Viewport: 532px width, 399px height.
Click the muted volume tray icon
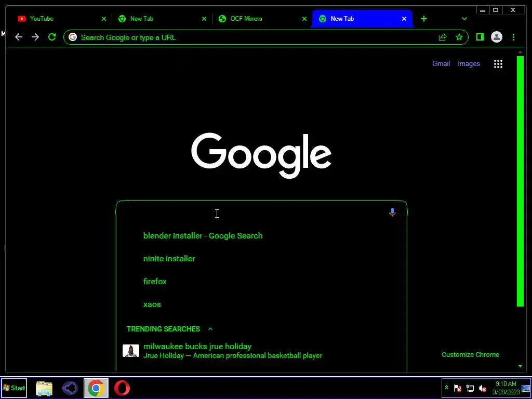(x=483, y=388)
